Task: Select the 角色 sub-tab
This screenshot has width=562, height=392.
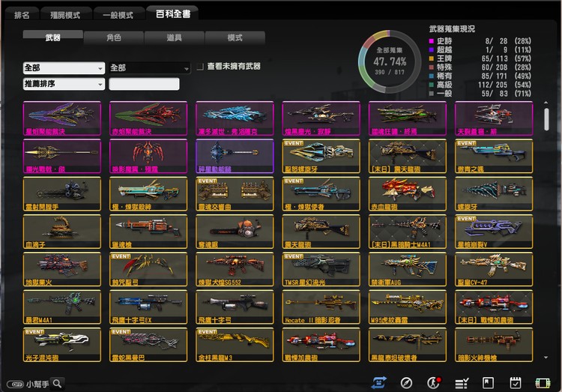Action: 114,37
